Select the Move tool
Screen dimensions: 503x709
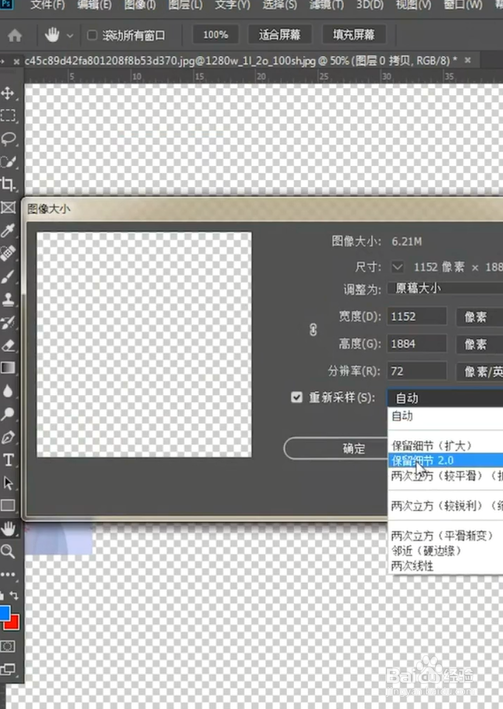click(x=8, y=94)
